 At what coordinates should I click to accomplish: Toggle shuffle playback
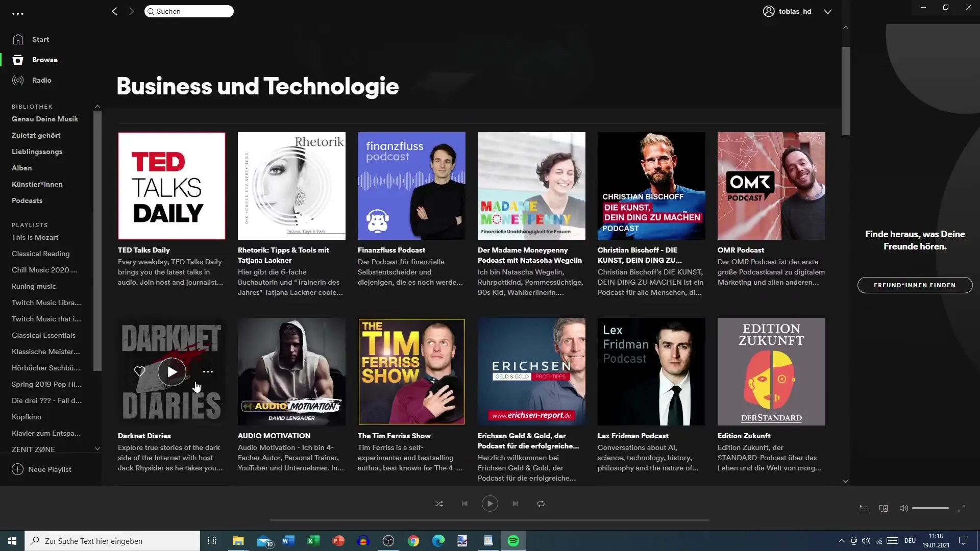pos(439,504)
